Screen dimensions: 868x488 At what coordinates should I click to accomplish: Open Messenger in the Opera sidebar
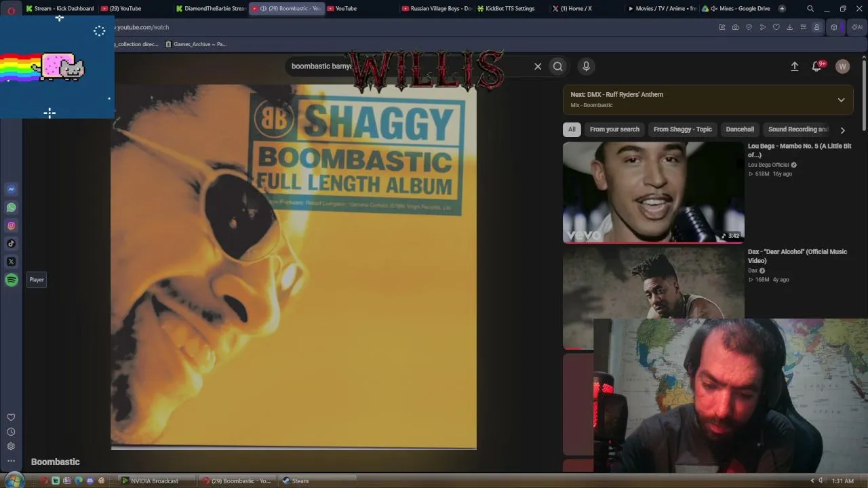(x=11, y=189)
